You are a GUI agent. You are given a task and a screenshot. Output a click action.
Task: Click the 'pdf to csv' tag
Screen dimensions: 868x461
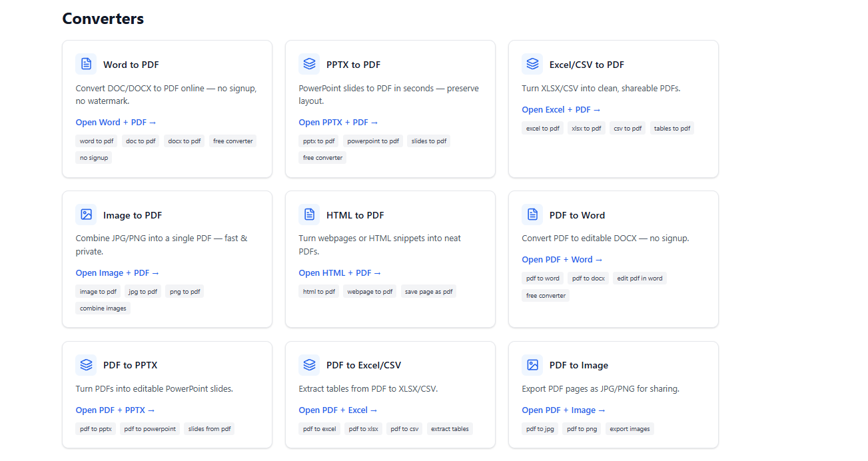pyautogui.click(x=404, y=429)
